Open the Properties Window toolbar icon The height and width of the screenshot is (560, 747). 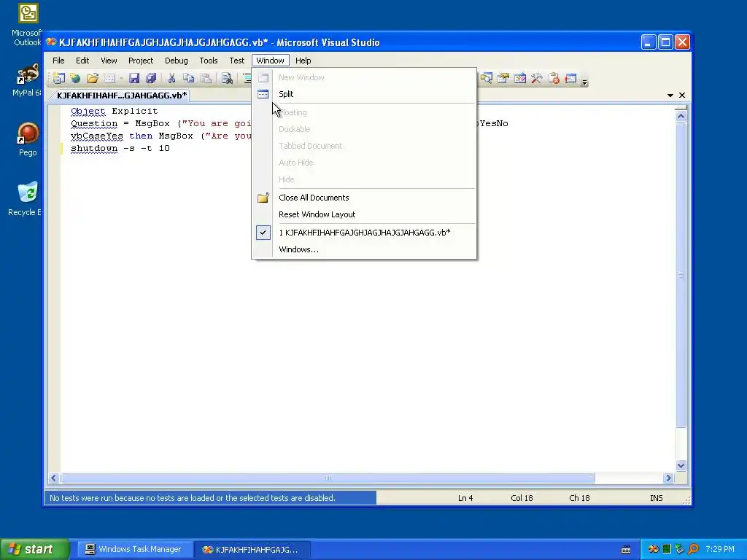[x=503, y=78]
